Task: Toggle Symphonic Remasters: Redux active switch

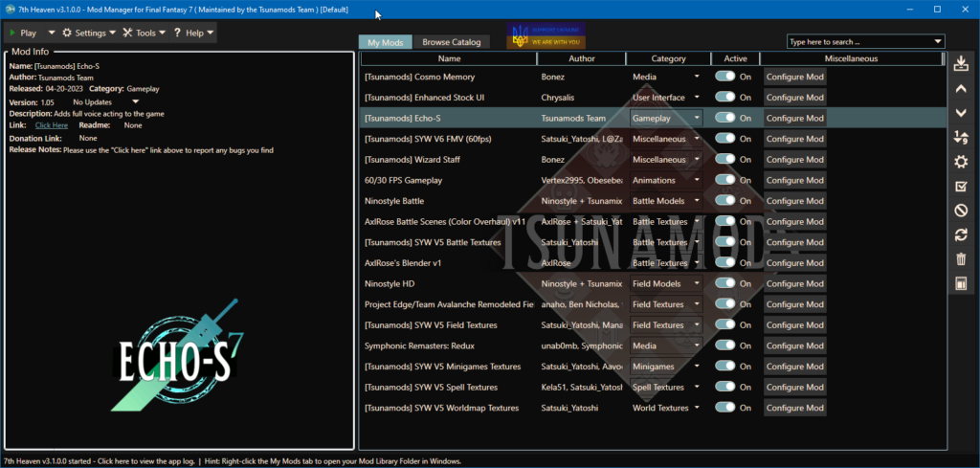Action: point(725,345)
